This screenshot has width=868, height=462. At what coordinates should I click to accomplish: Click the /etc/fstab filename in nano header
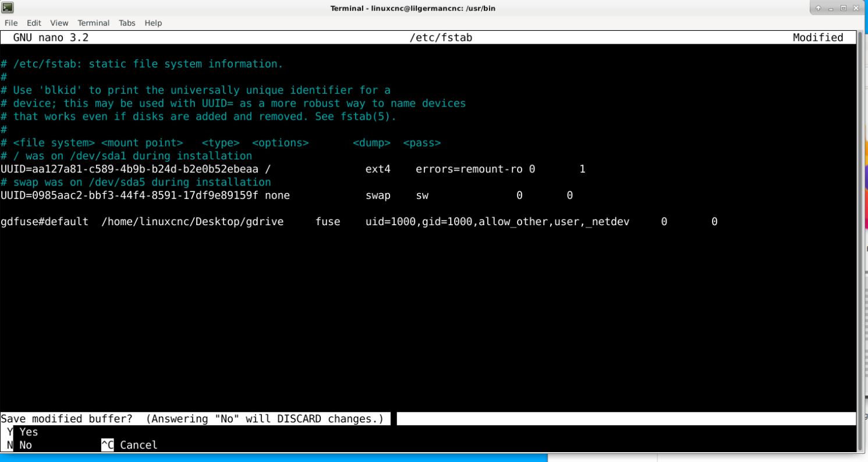tap(441, 38)
